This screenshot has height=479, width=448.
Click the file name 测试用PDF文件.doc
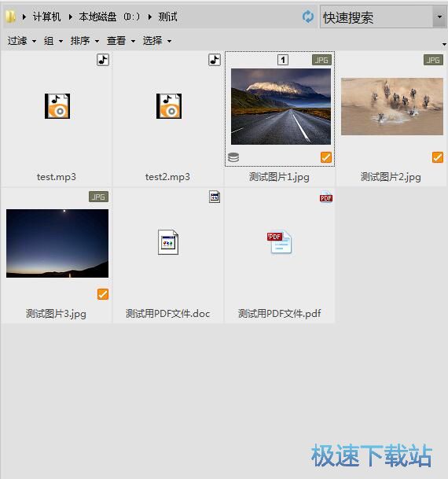pyautogui.click(x=168, y=314)
